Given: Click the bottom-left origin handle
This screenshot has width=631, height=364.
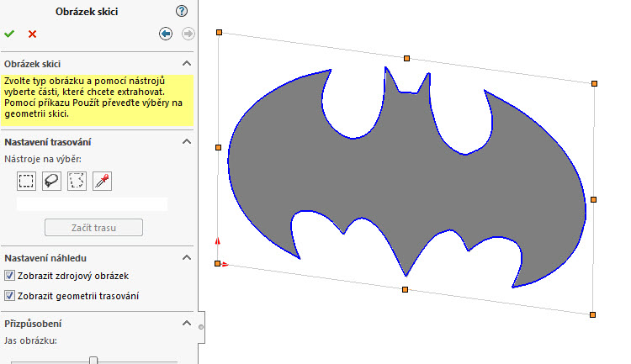Looking at the screenshot, I should [x=217, y=263].
